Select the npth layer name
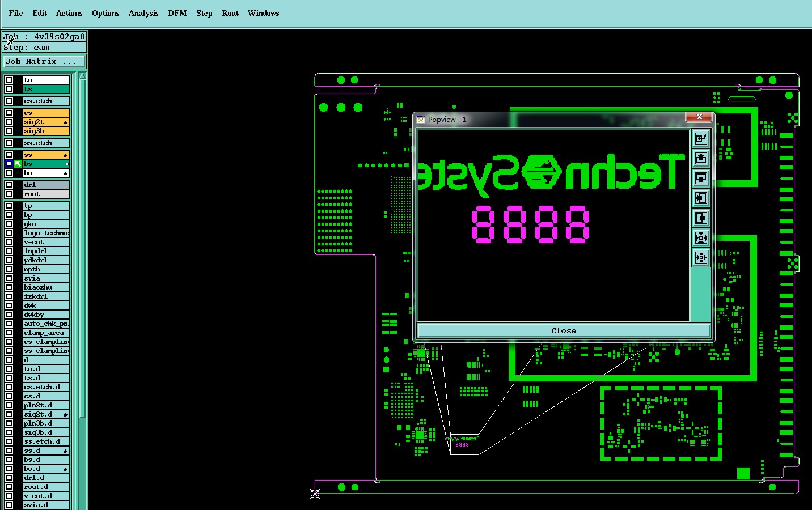This screenshot has height=510, width=812. coord(46,269)
